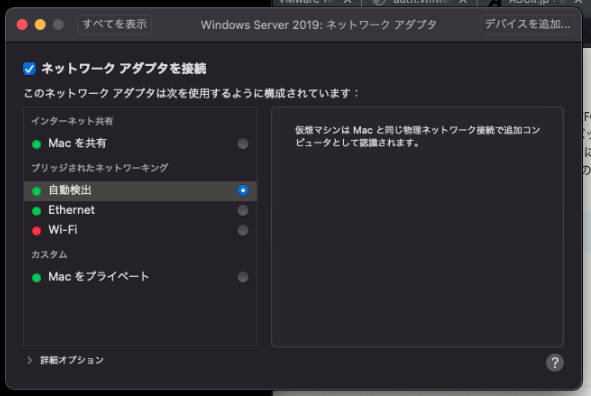Choose the Ethernet radio button
Screen dimensions: 591x396
(243, 210)
